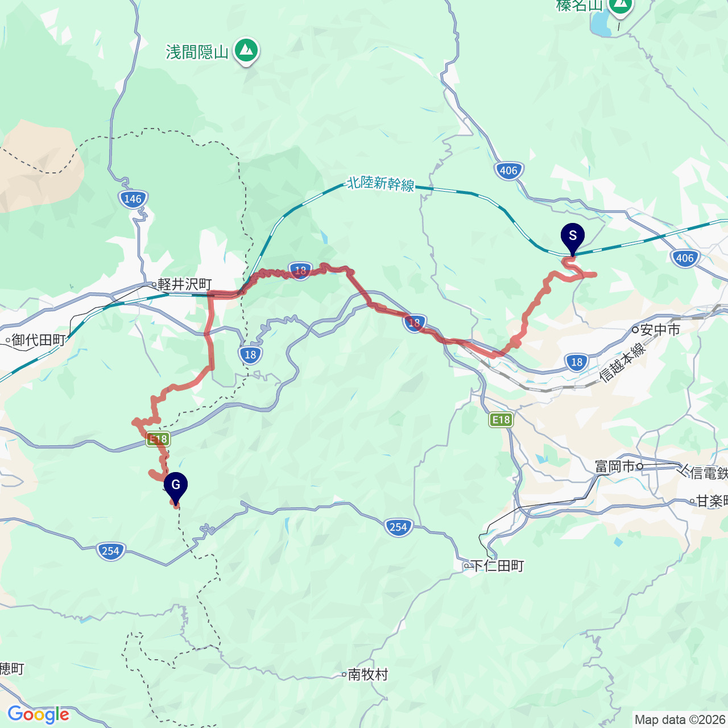Select the 浅間隠山 mountain icon

(246, 52)
